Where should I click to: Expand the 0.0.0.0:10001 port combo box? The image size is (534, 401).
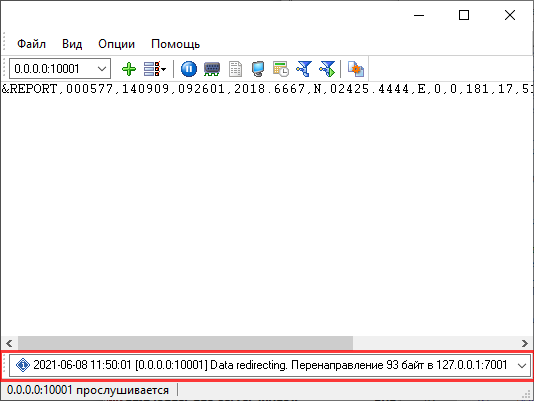pos(101,69)
